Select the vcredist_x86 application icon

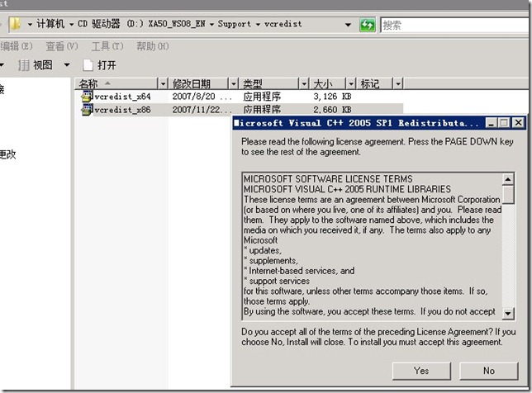87,110
